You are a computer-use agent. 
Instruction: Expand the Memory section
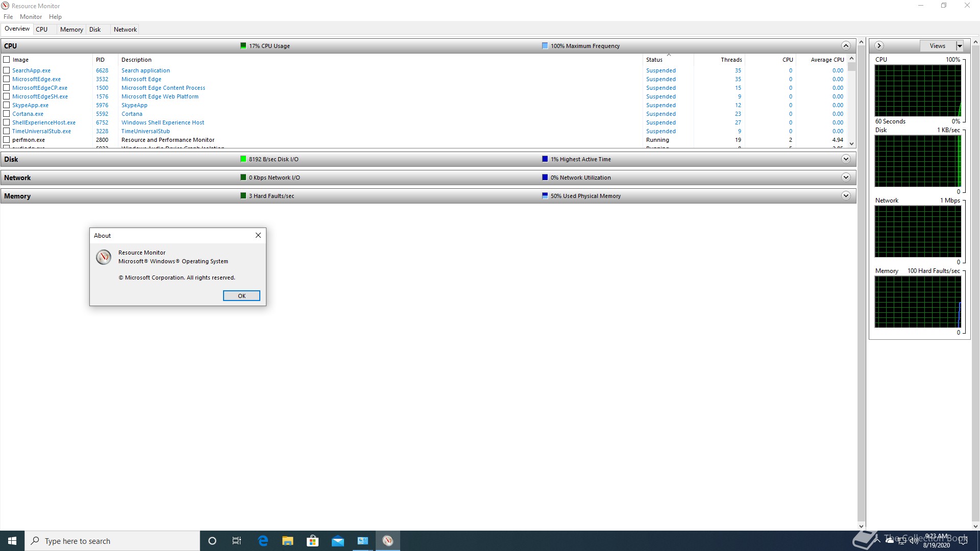(846, 196)
